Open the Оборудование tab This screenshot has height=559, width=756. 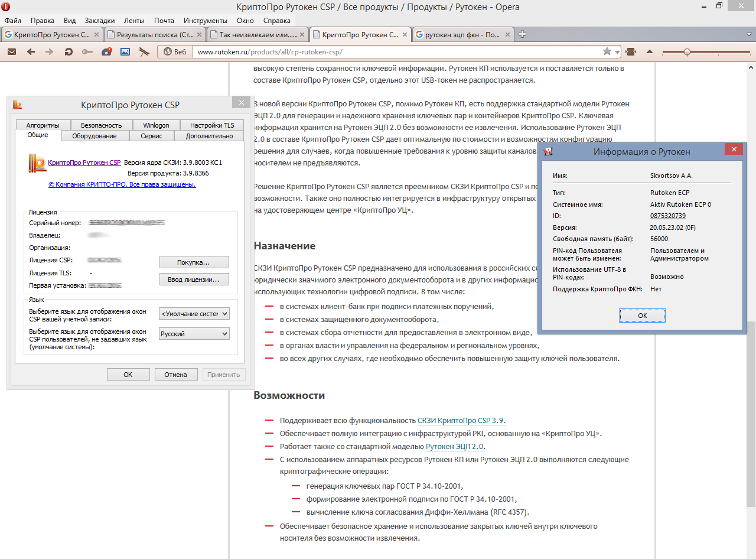coord(94,136)
